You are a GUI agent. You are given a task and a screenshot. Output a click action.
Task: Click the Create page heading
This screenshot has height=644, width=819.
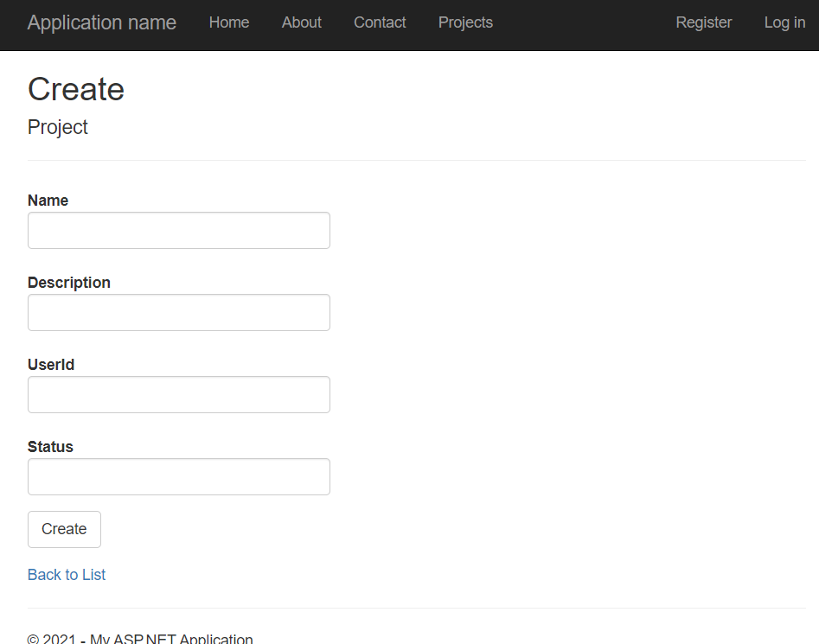click(x=76, y=90)
